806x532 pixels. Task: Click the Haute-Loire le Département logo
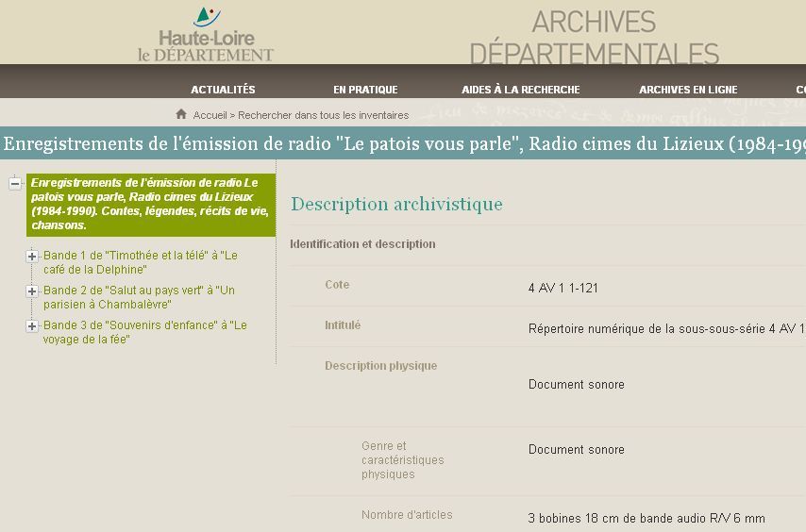[x=206, y=35]
